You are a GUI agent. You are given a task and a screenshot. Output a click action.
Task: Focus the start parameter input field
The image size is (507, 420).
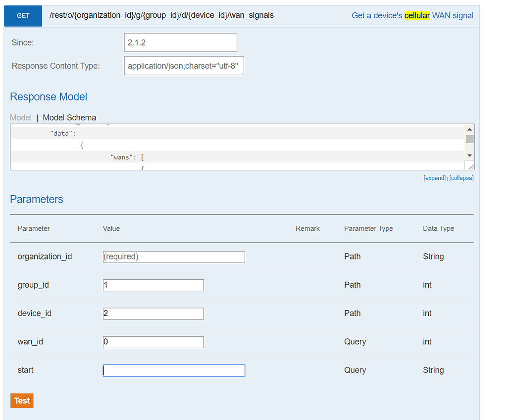(174, 370)
